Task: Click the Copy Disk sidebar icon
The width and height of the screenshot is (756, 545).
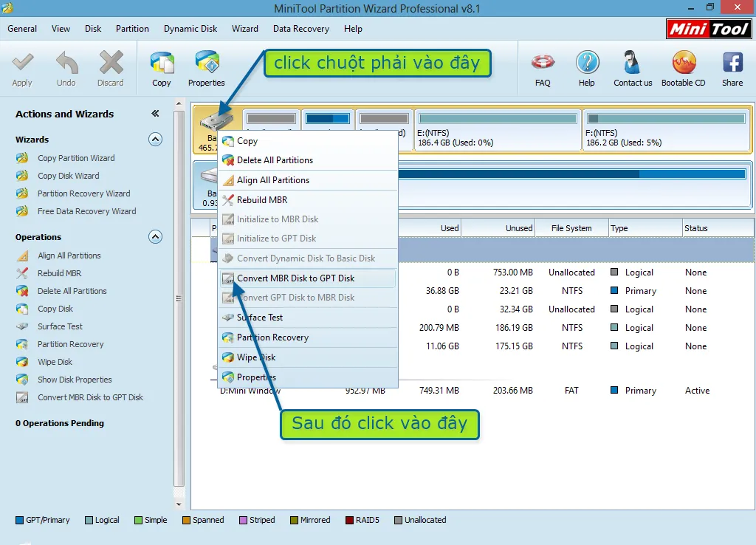Action: click(22, 309)
